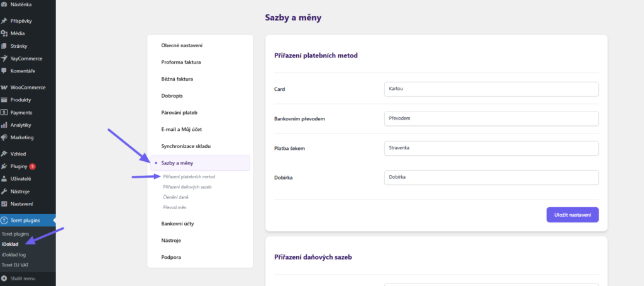Click the Bankovním převodem field with Převodem
This screenshot has width=644, height=286.
(491, 118)
